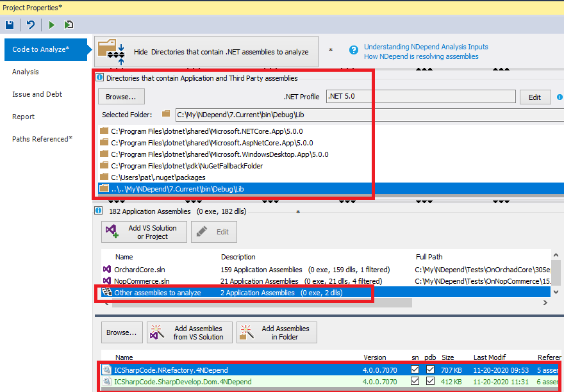Screen dimensions: 564x392
Task: Click Description column header
Action: pyautogui.click(x=238, y=257)
